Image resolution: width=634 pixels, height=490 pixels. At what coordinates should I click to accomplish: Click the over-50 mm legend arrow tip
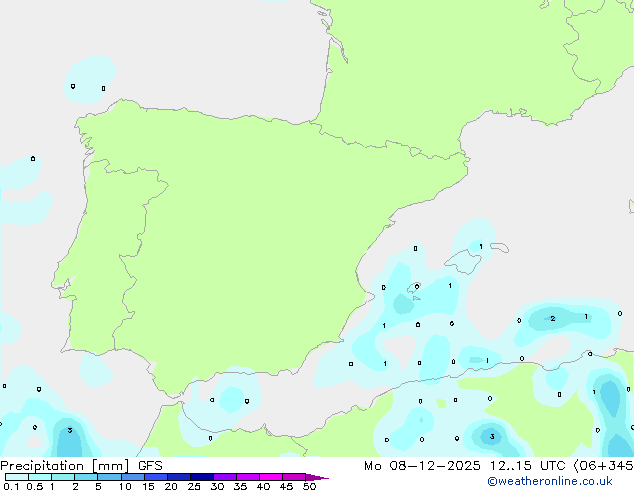click(x=317, y=477)
